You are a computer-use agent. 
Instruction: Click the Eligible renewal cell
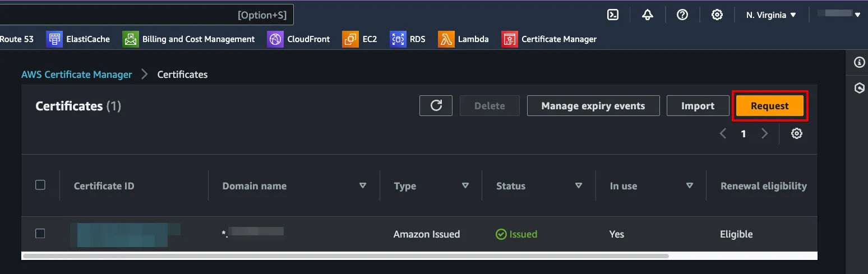[736, 234]
